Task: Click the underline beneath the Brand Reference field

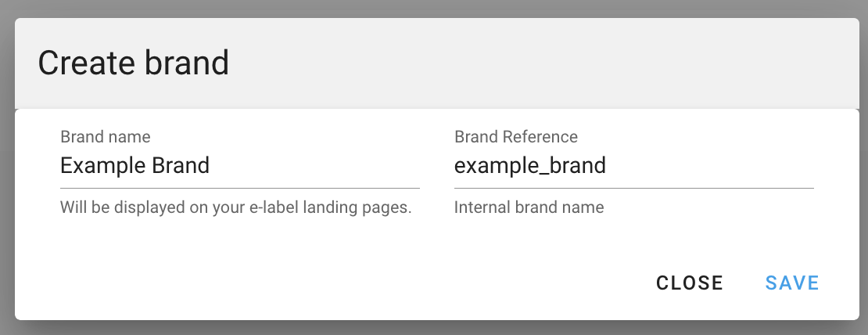Action: pos(633,188)
